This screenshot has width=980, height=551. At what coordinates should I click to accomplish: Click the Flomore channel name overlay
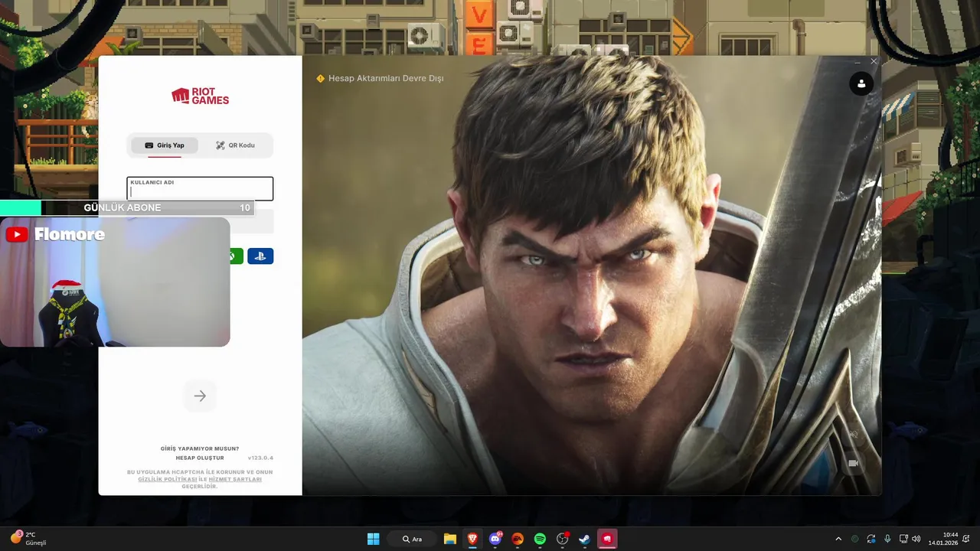[70, 234]
